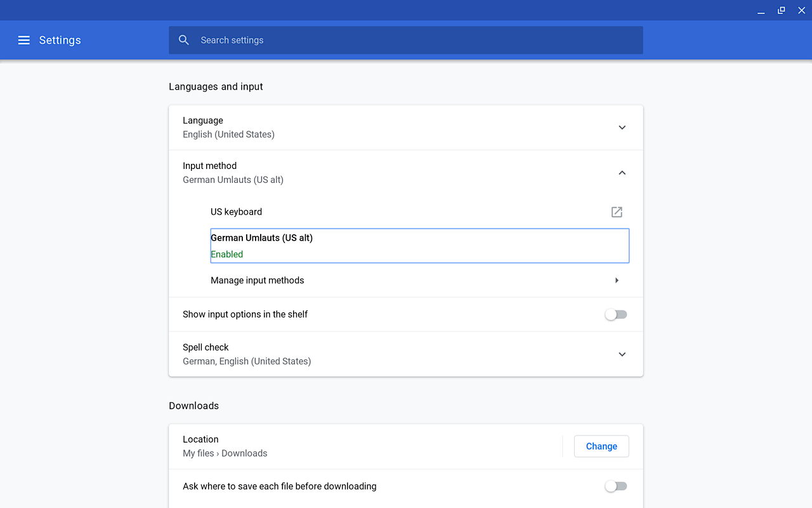The width and height of the screenshot is (812, 508).
Task: Collapse the Input method section
Action: click(x=622, y=173)
